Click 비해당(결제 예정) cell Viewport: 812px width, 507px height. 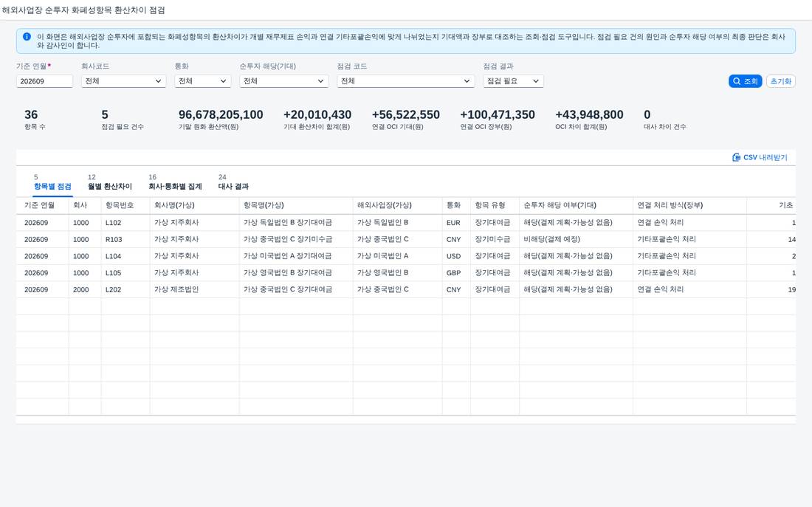pos(576,239)
